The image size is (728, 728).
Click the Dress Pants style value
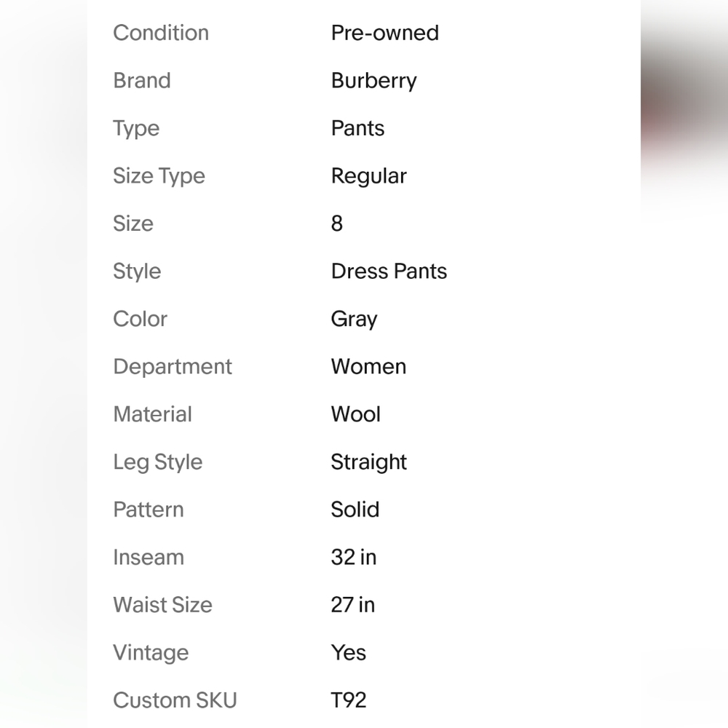[389, 271]
